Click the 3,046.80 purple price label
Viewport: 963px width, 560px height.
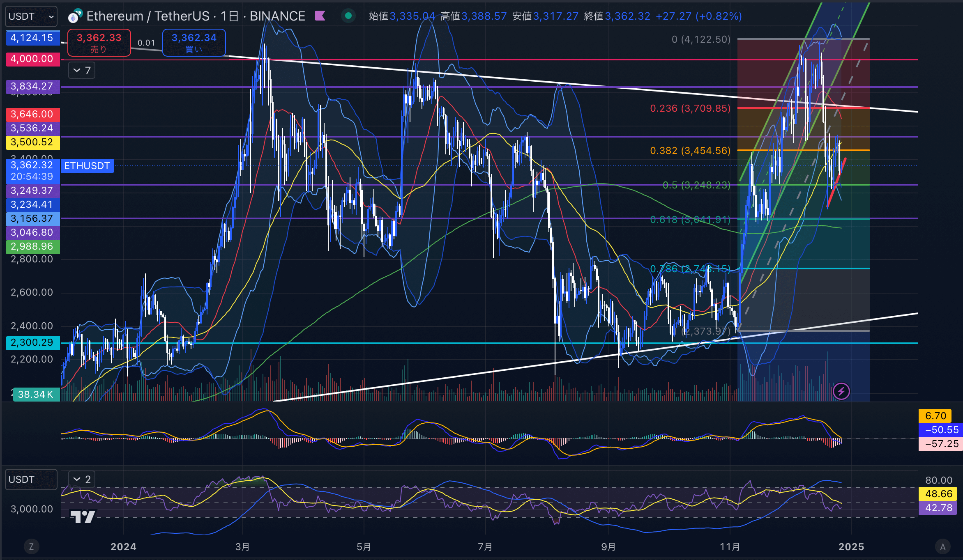click(32, 232)
